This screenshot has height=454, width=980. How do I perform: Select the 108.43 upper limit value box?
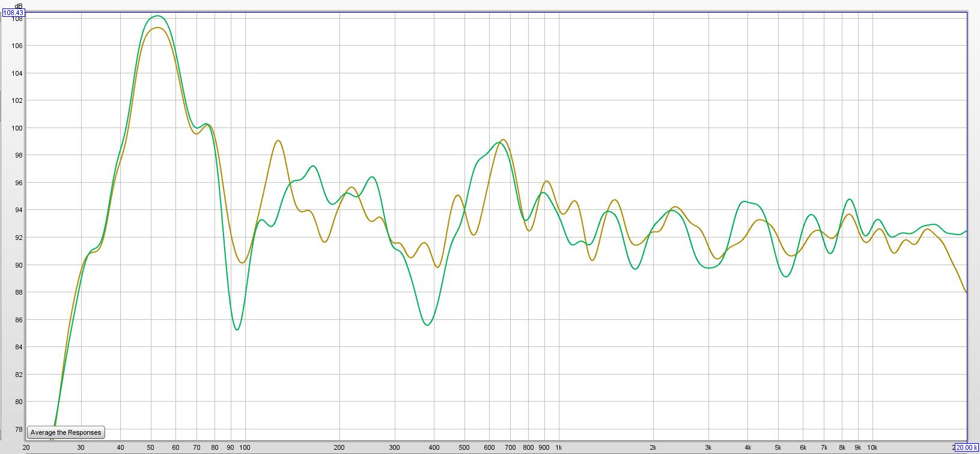[13, 13]
